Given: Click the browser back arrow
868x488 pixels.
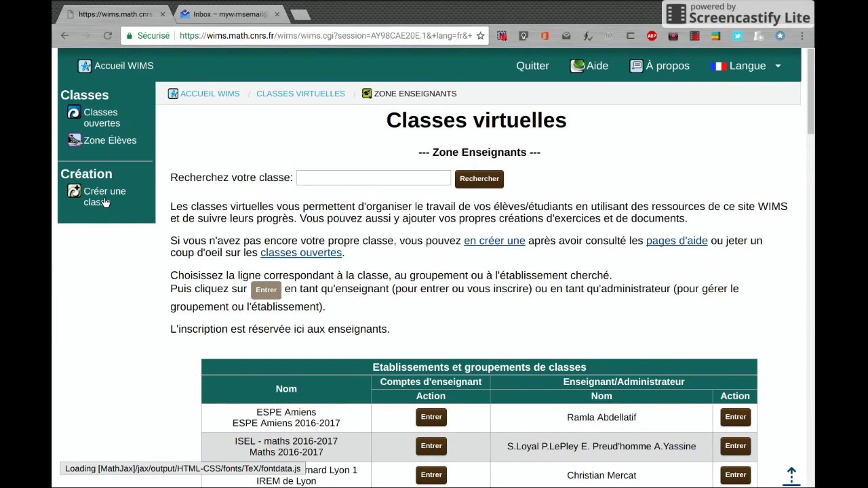Looking at the screenshot, I should pos(65,36).
